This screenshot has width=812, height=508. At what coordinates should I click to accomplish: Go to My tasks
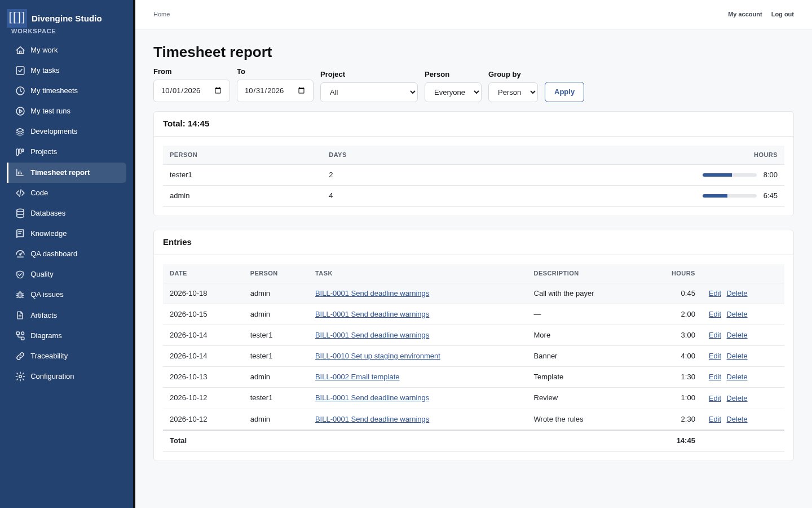tap(67, 71)
